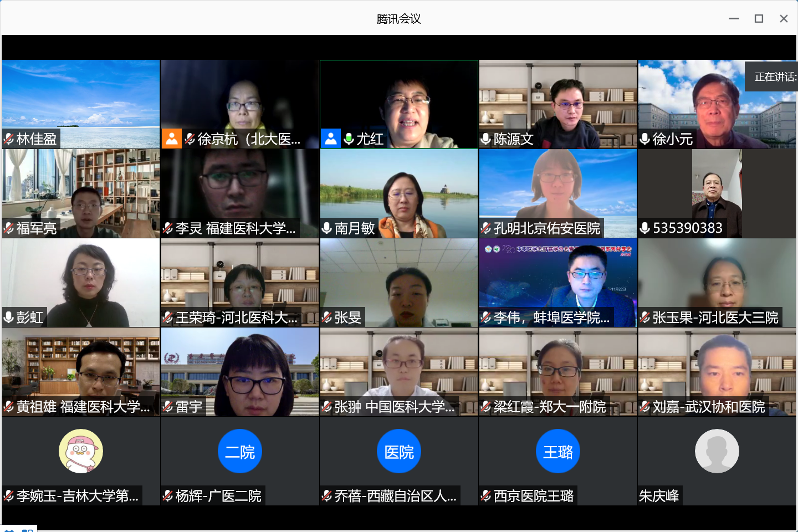
Task: Click the microphone icon next to 徐小元
Action: point(645,139)
